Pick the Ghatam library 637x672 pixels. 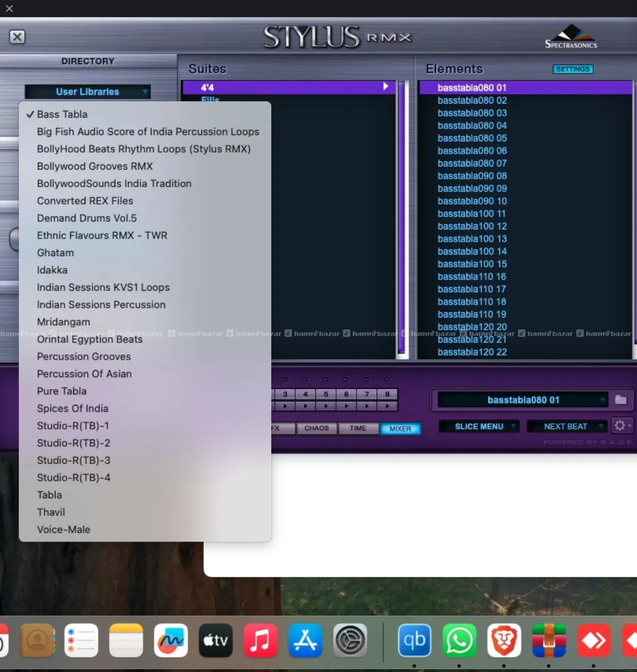pos(145,253)
